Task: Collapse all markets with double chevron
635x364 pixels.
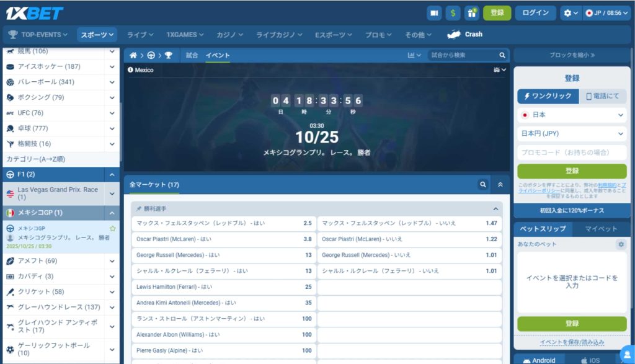Action: (x=500, y=184)
